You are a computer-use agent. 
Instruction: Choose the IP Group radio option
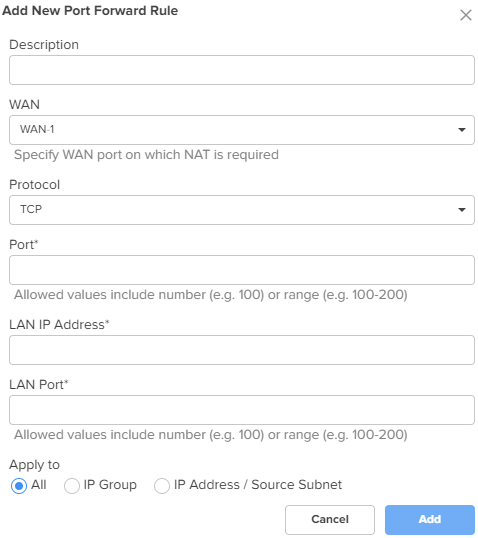coord(72,486)
